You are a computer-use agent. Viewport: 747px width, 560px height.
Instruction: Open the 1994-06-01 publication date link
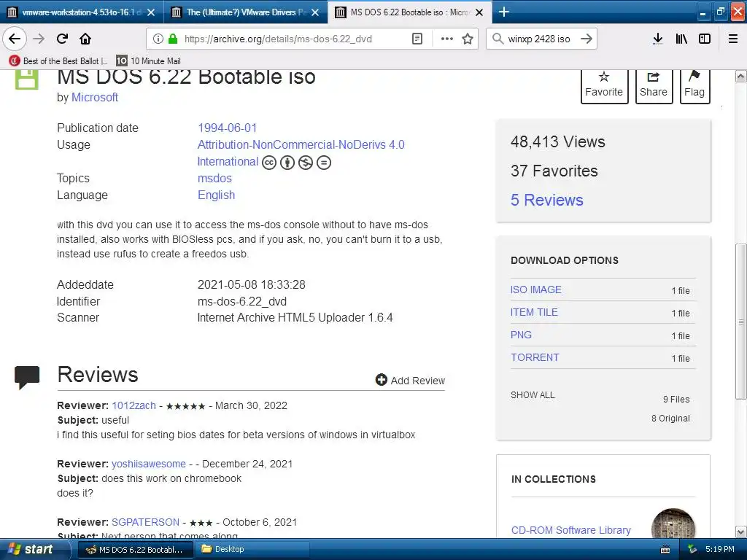click(228, 128)
